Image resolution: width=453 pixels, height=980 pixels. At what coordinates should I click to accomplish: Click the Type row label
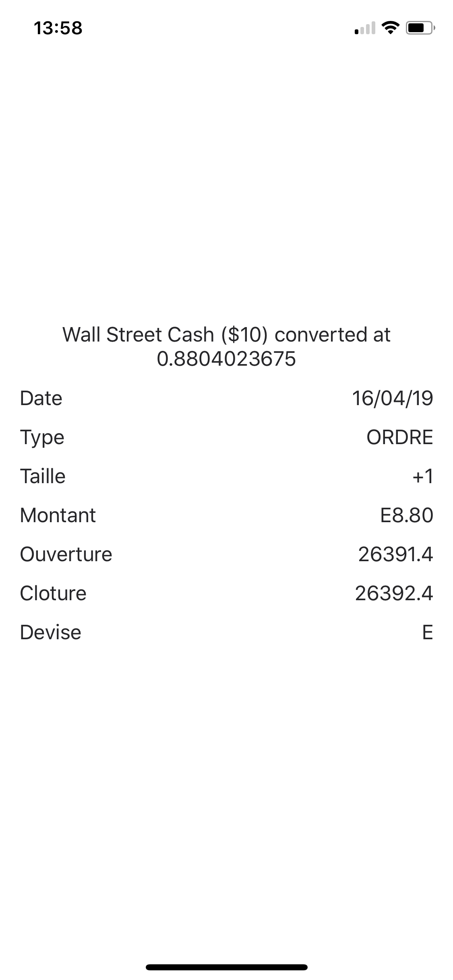42,437
